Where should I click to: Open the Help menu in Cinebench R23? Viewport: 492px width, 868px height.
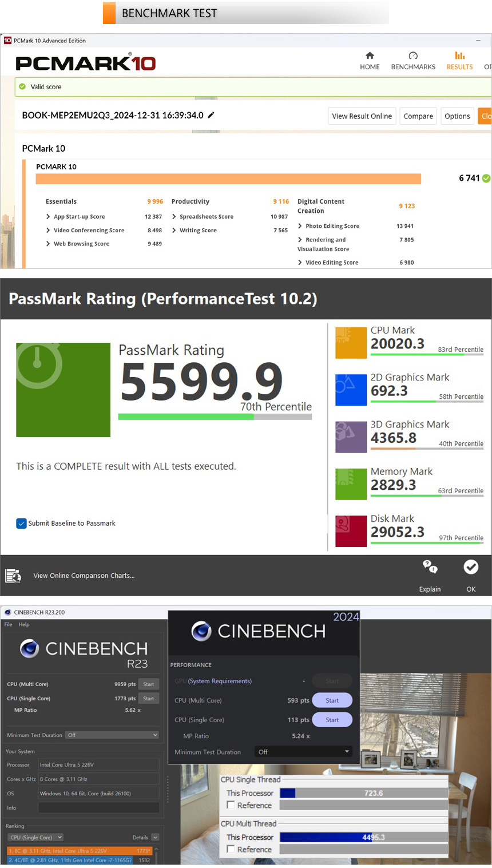point(24,624)
